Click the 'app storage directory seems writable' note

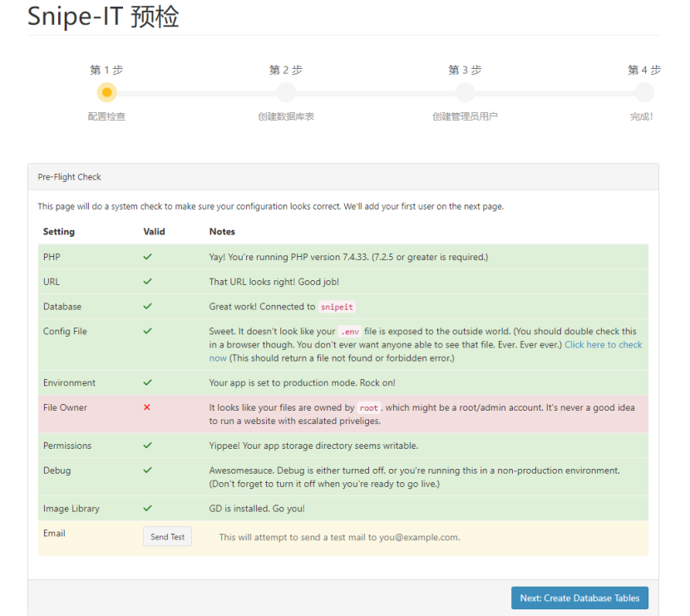click(x=313, y=446)
